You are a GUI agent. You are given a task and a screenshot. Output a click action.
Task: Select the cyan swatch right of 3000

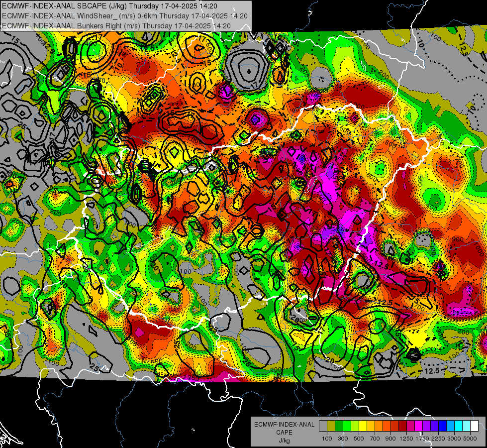pyautogui.click(x=459, y=426)
